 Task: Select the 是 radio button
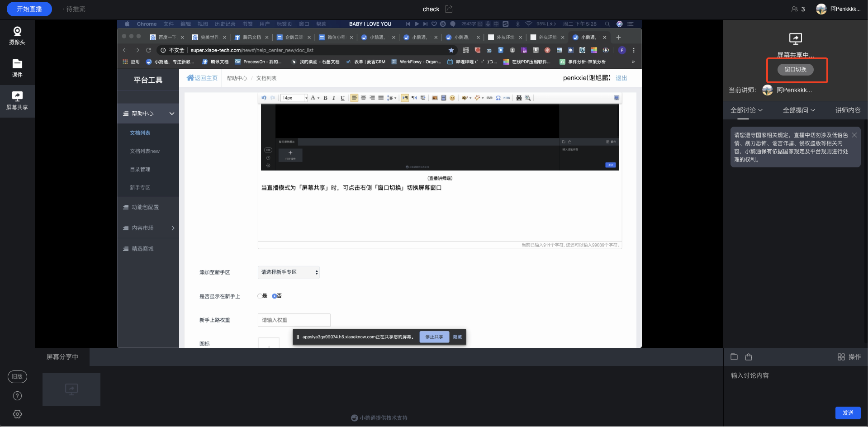tap(260, 296)
